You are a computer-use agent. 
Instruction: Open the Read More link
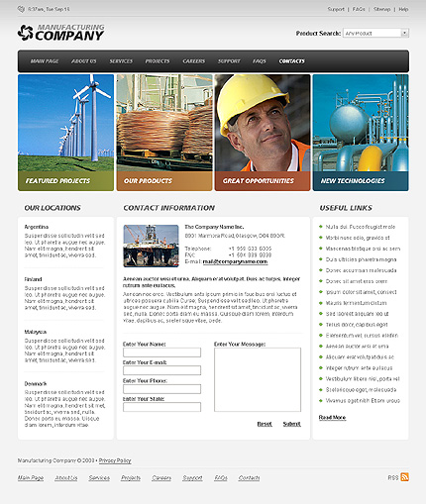click(332, 418)
